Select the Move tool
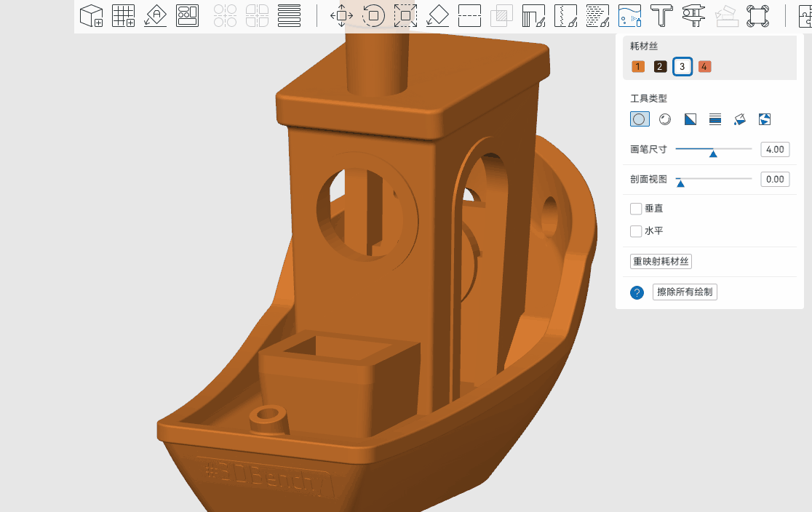The image size is (812, 512). tap(342, 15)
